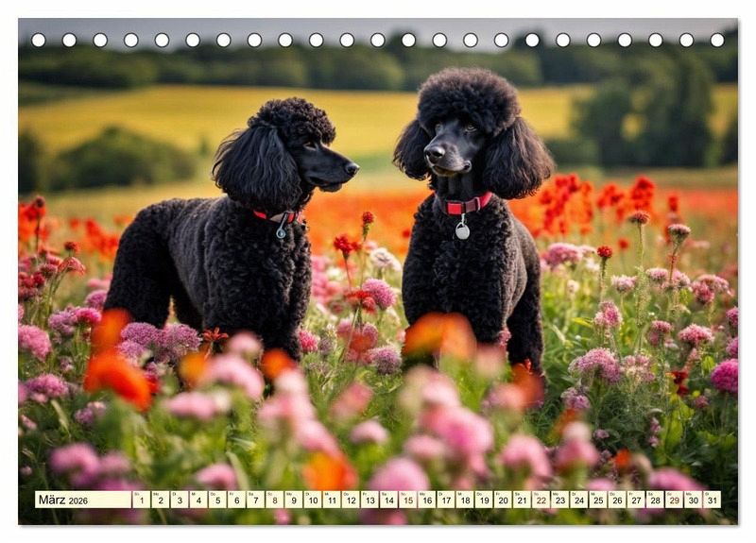Click day 18 in the calendar strip

pos(465,500)
